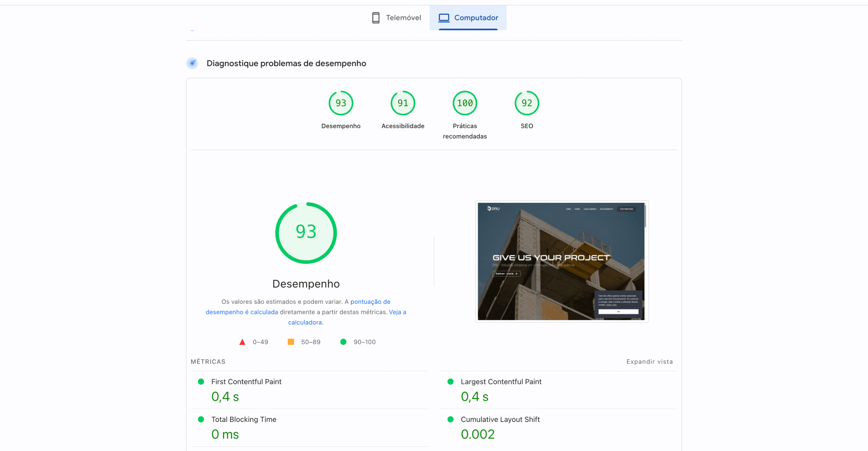Screen dimensions: 868x451
Task: Click the Desempenho score gauge showing 93
Action: point(341,103)
